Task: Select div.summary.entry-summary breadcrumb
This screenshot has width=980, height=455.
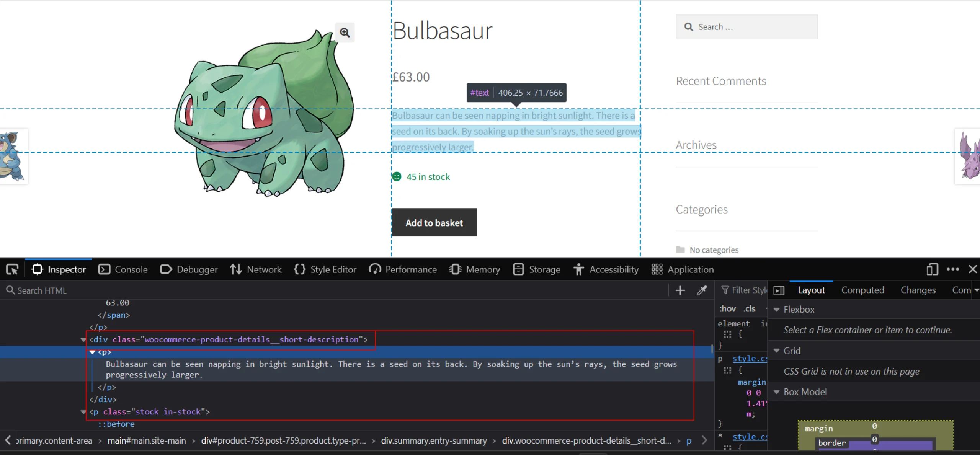Action: pyautogui.click(x=434, y=440)
